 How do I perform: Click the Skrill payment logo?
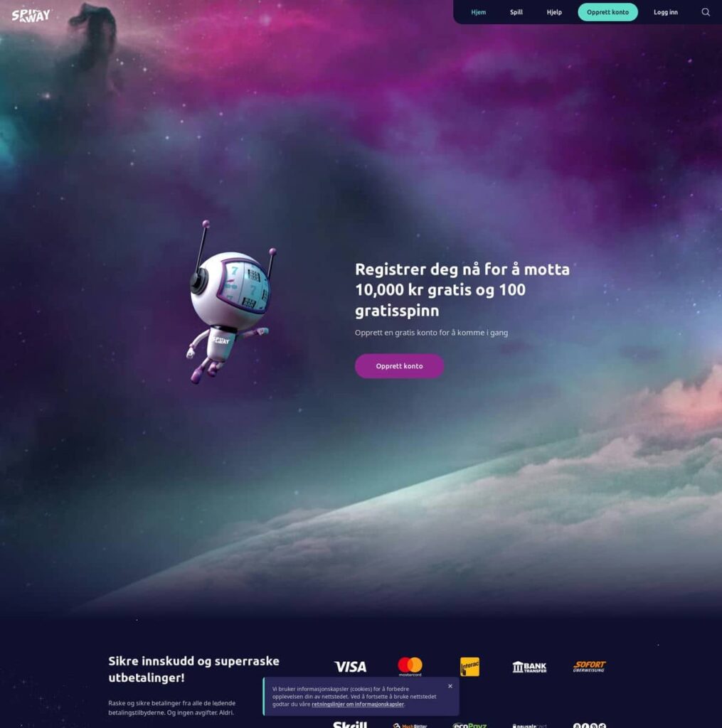tap(350, 724)
